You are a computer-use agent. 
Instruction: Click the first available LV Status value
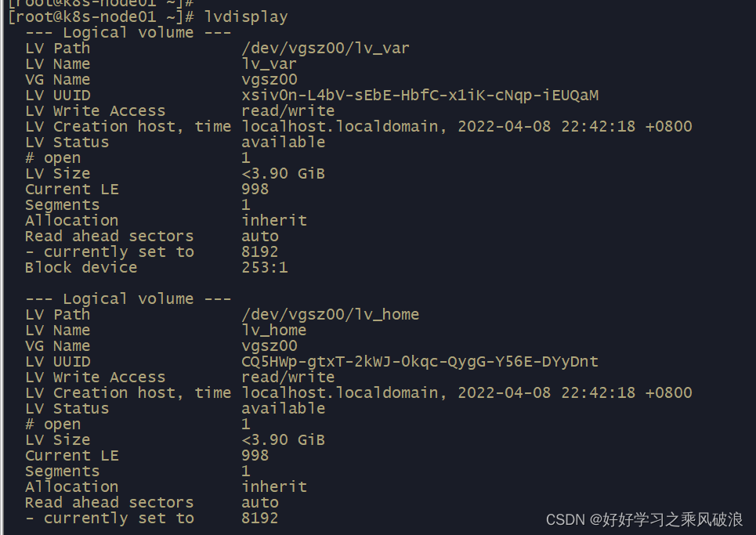283,143
